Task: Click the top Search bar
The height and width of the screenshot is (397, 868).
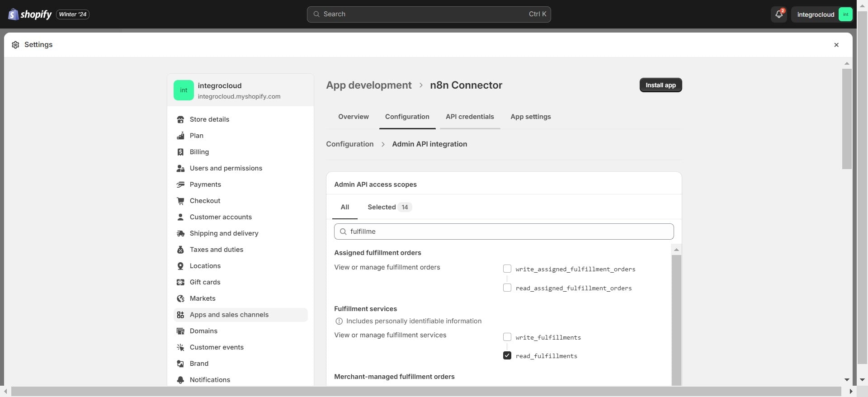Action: (429, 14)
